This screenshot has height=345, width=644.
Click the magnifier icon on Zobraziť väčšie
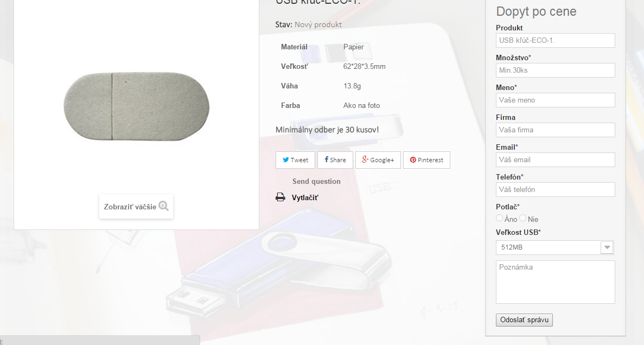163,206
